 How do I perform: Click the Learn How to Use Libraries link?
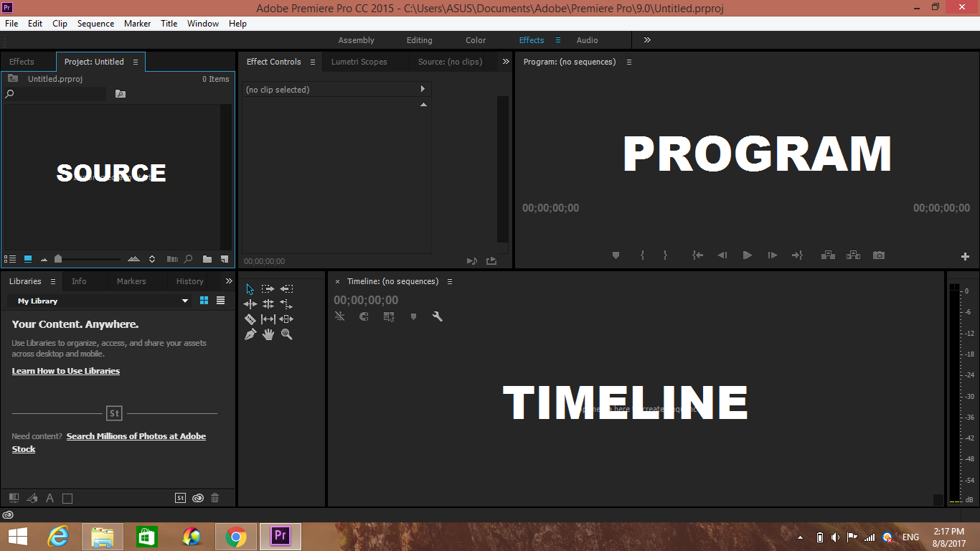65,371
